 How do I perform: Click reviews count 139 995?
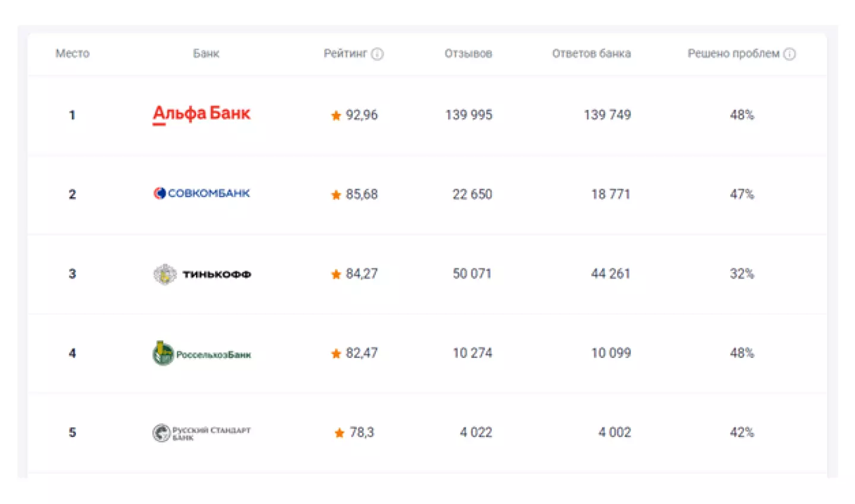point(469,115)
